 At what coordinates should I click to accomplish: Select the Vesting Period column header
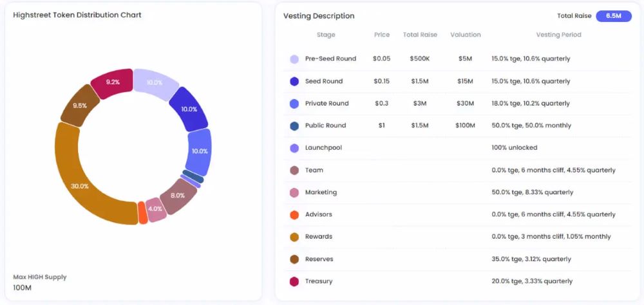click(558, 35)
